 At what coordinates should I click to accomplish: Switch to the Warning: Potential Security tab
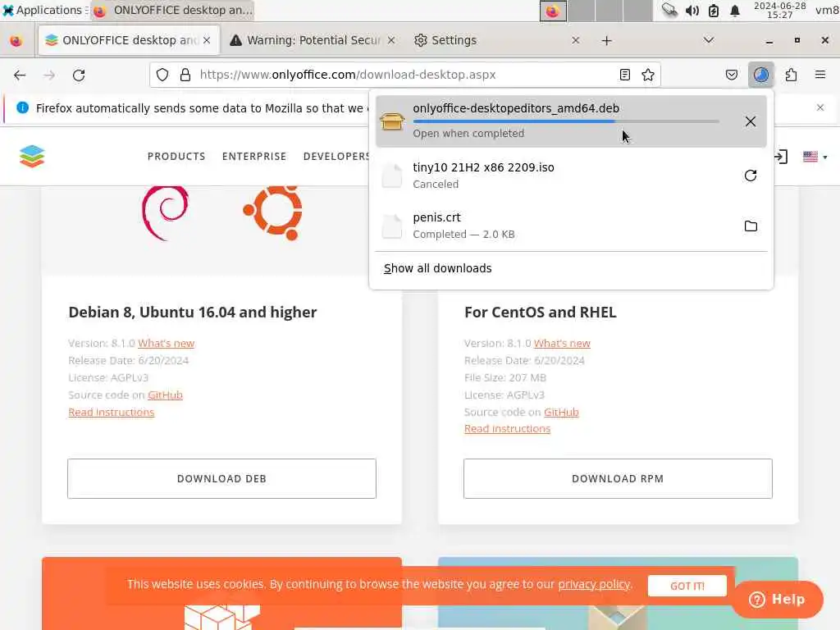point(313,41)
